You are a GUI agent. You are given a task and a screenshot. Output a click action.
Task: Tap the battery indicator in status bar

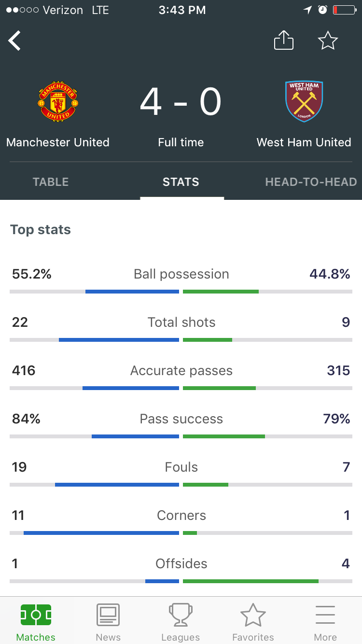coord(344,10)
